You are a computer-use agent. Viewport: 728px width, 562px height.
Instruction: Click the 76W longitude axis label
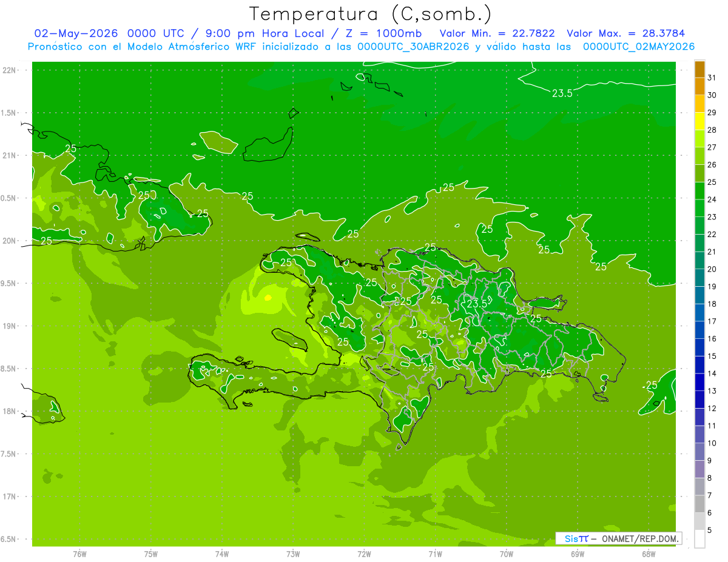pos(79,554)
